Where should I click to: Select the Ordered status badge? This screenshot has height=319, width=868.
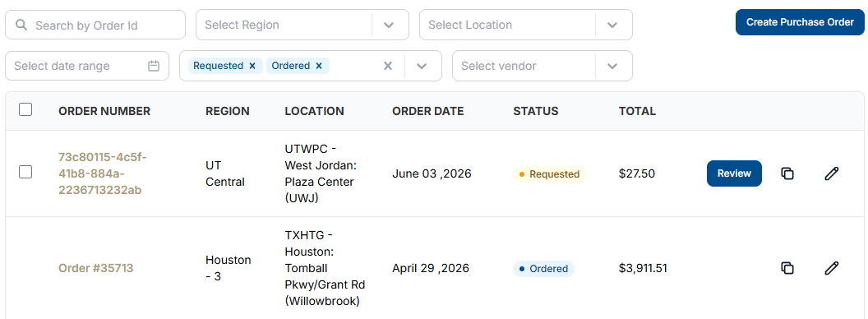[x=543, y=269]
